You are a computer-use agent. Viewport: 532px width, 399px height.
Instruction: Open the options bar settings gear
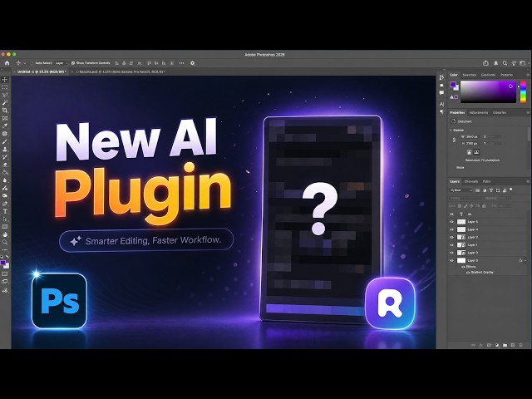tap(192, 63)
